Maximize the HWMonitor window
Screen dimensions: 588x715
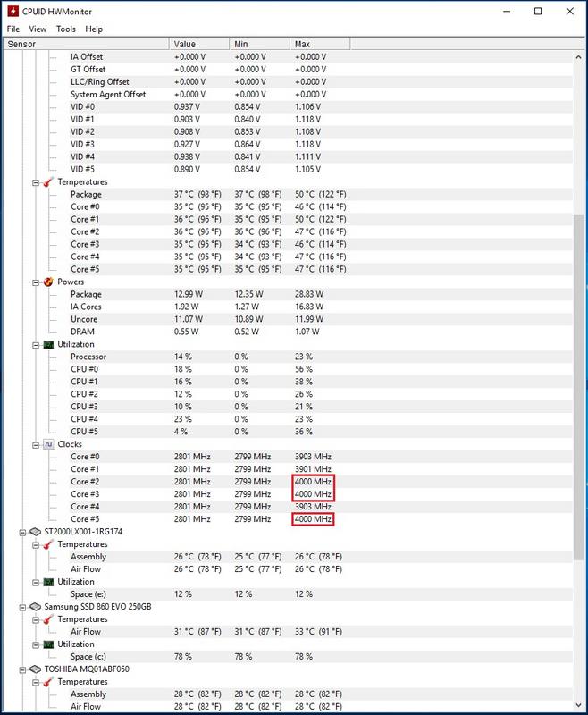[x=538, y=12]
